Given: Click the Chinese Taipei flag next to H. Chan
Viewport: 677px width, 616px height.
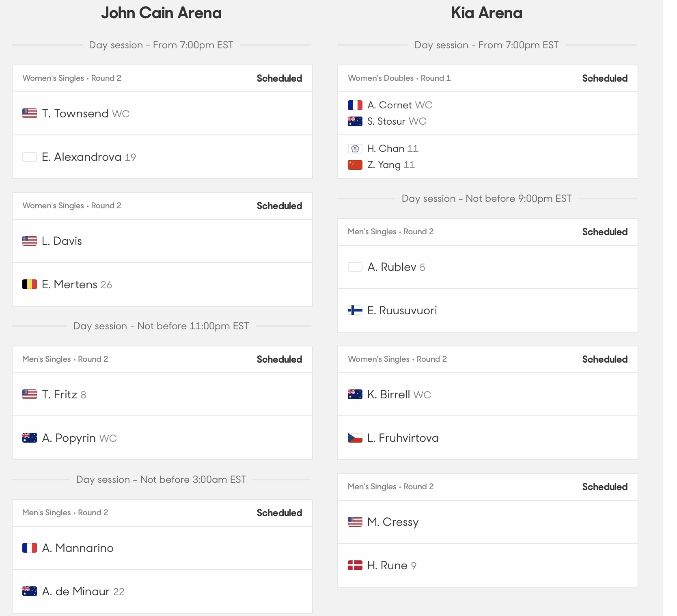Looking at the screenshot, I should click(355, 149).
